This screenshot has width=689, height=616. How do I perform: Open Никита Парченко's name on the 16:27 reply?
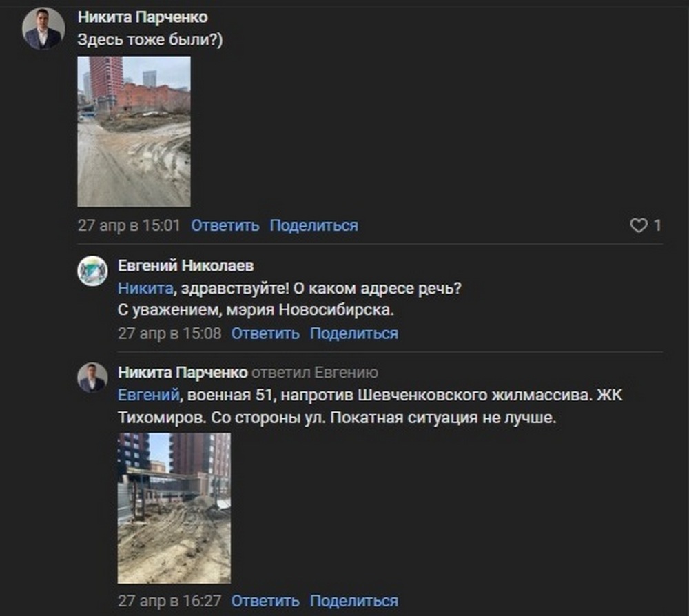coord(183,372)
